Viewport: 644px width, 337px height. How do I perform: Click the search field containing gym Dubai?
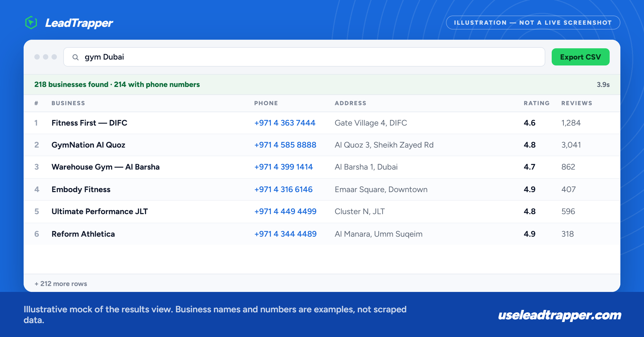click(x=304, y=57)
